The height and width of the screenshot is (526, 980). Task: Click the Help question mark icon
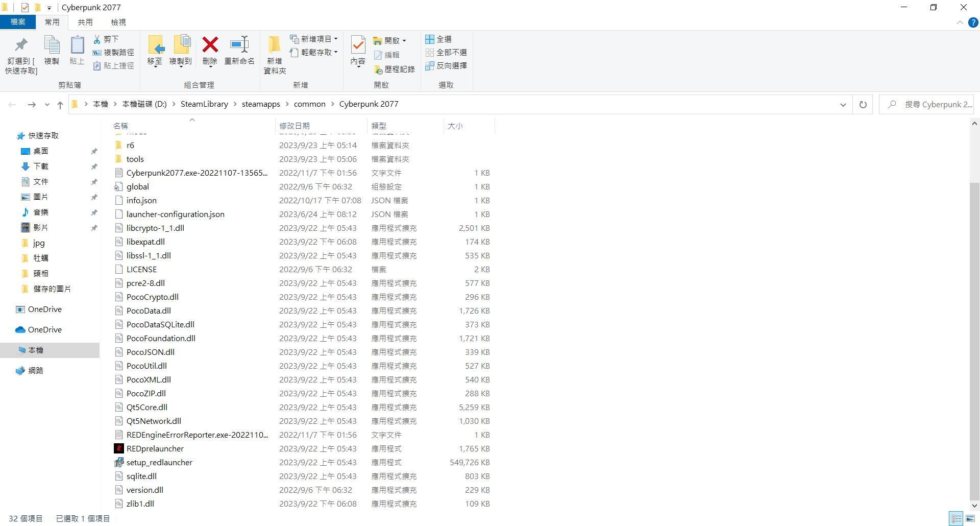pyautogui.click(x=973, y=22)
